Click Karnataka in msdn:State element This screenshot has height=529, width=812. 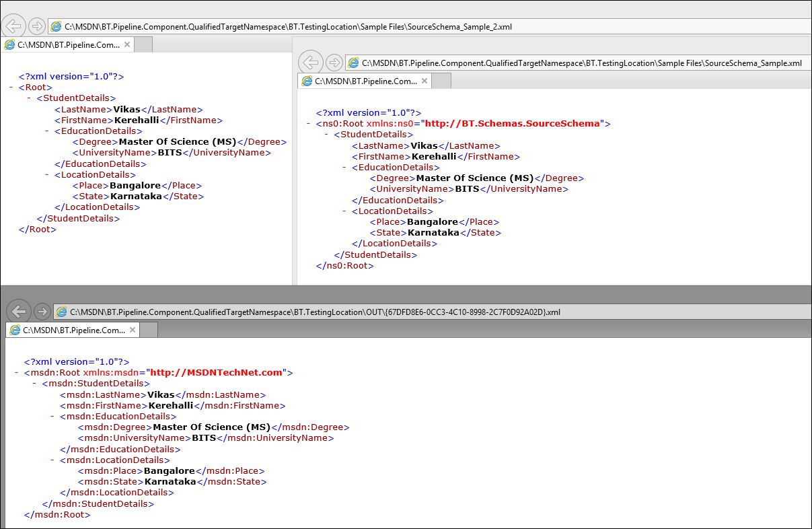[x=170, y=482]
